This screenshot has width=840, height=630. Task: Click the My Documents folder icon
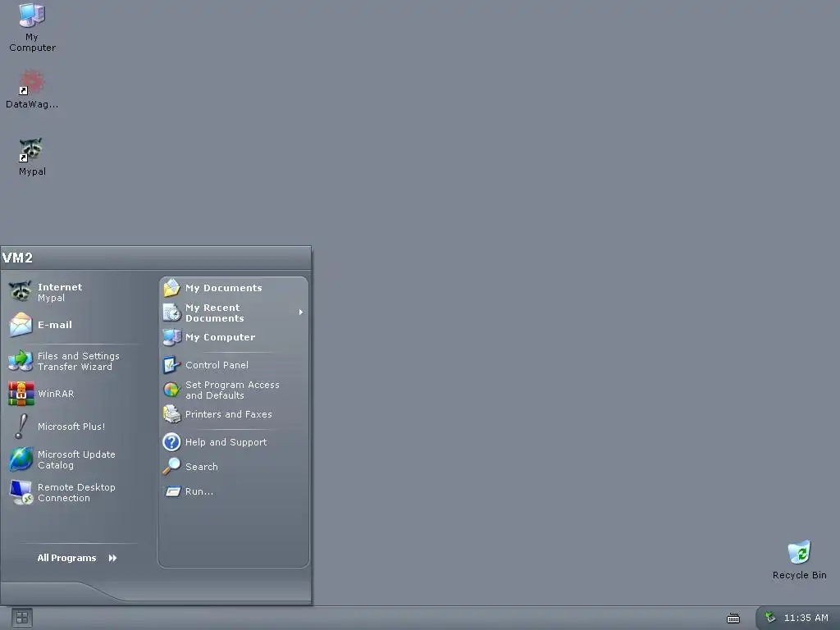pos(171,288)
